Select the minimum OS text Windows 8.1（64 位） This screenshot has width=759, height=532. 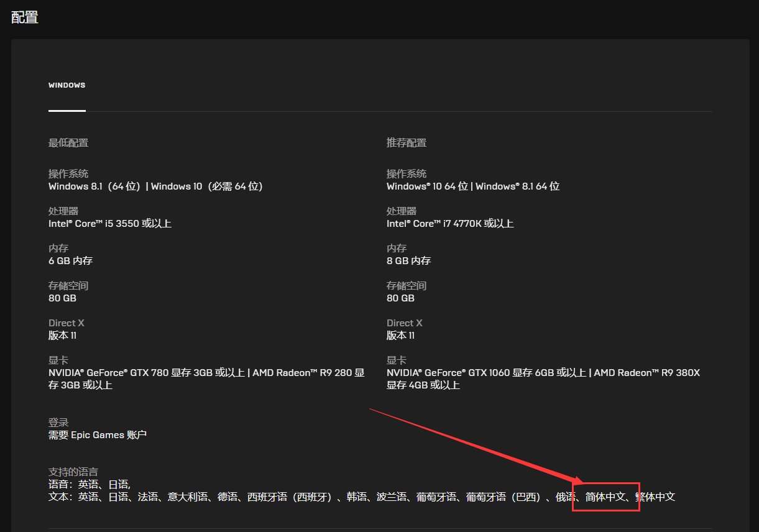coord(95,186)
